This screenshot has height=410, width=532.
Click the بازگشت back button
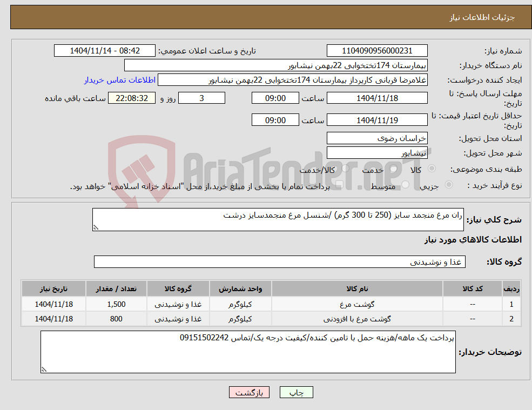click(x=249, y=392)
